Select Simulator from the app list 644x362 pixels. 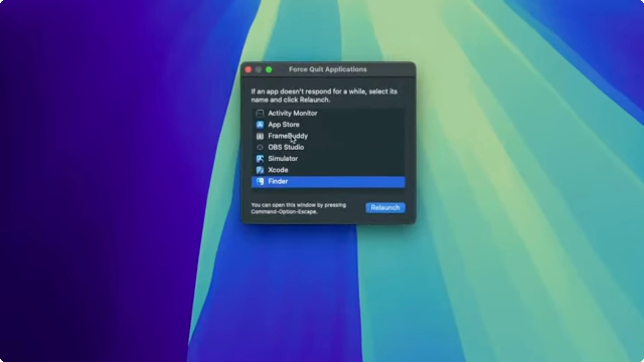(283, 159)
